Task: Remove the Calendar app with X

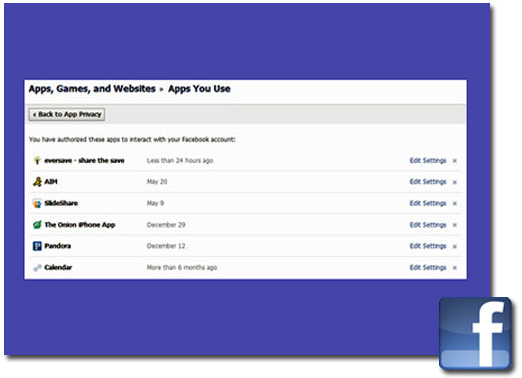Action: 455,268
